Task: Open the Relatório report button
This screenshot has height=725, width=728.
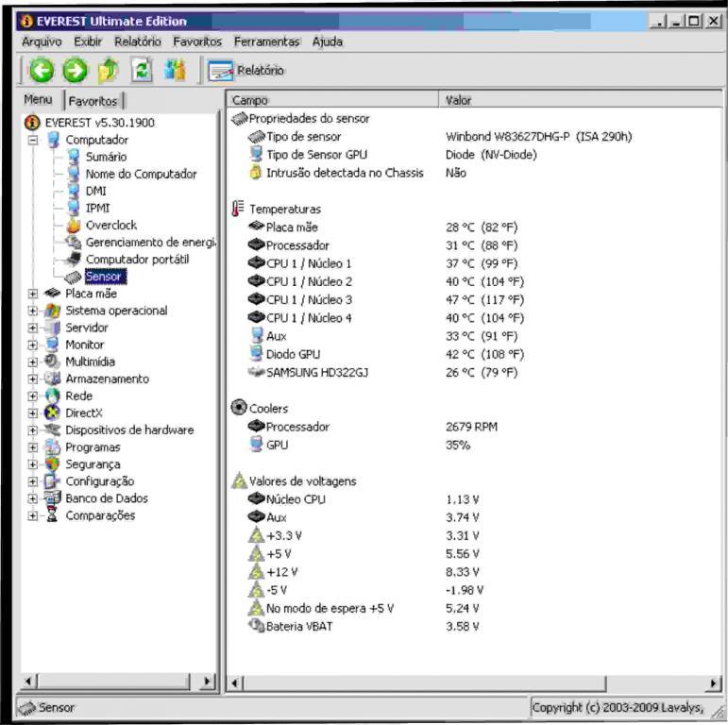Action: click(246, 71)
